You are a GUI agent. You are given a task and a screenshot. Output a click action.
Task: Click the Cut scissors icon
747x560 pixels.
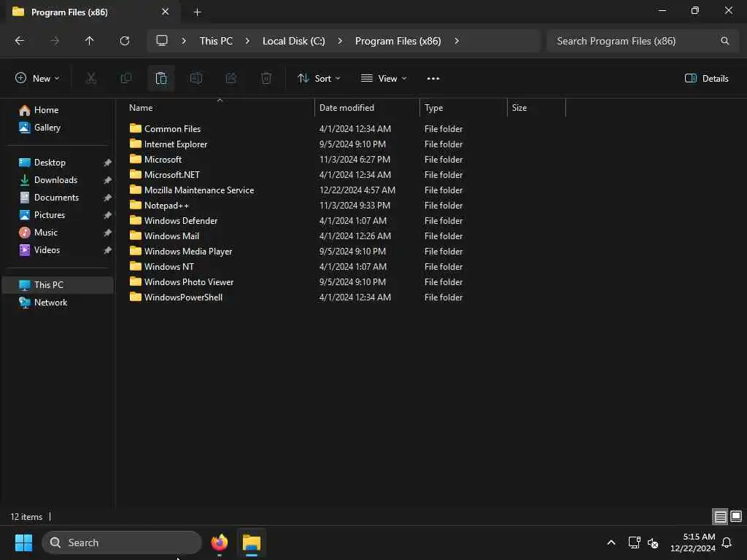tap(90, 78)
